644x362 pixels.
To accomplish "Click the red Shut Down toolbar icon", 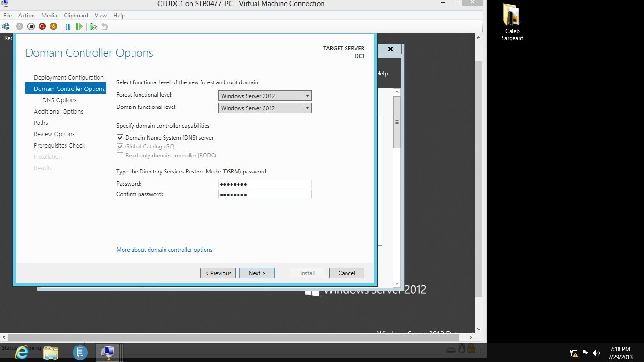I will click(42, 26).
